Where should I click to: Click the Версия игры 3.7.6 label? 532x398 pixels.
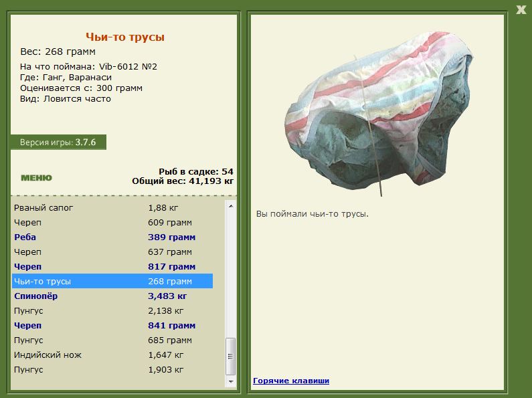pos(58,142)
